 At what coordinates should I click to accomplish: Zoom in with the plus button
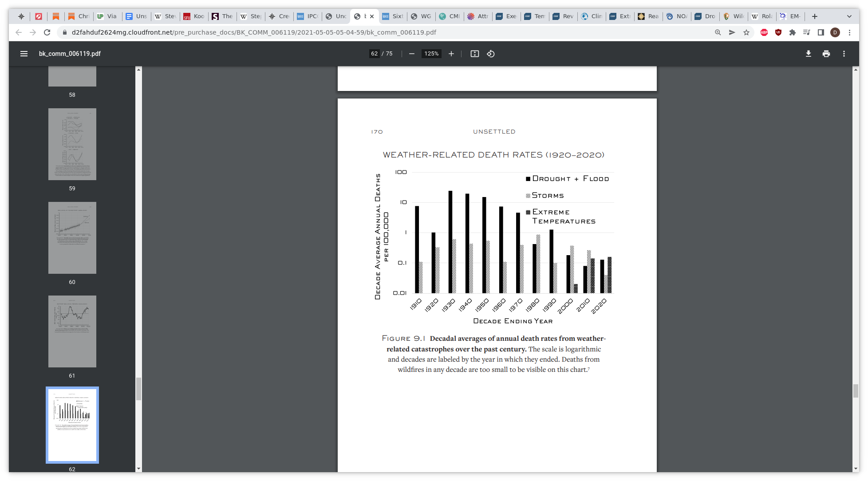coord(451,54)
